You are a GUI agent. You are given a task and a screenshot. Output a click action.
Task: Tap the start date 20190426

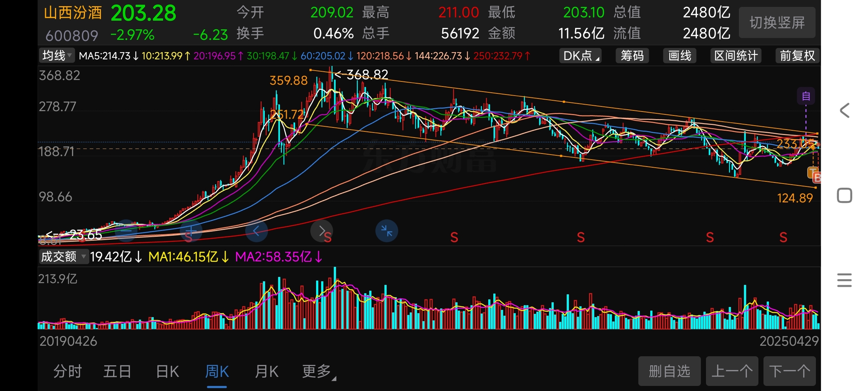coord(68,341)
